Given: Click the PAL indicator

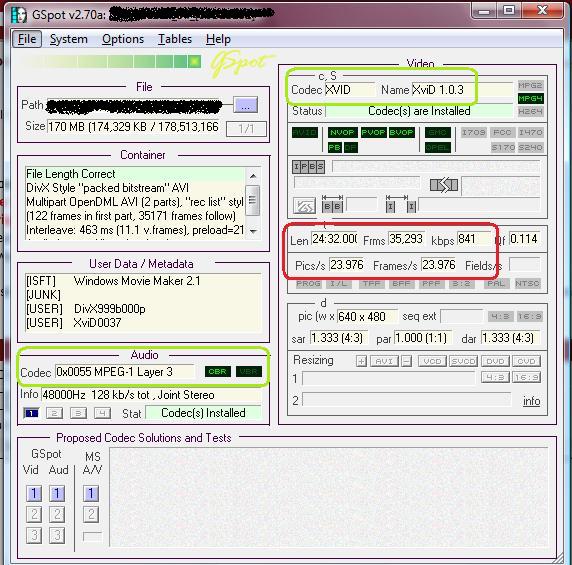Looking at the screenshot, I should pos(496,283).
